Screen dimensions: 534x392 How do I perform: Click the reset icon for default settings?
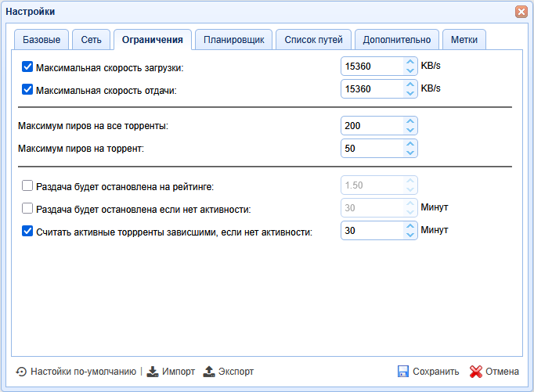point(21,372)
